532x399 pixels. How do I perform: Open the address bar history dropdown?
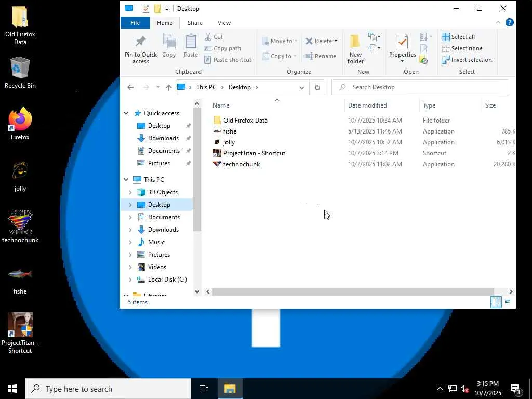click(302, 87)
